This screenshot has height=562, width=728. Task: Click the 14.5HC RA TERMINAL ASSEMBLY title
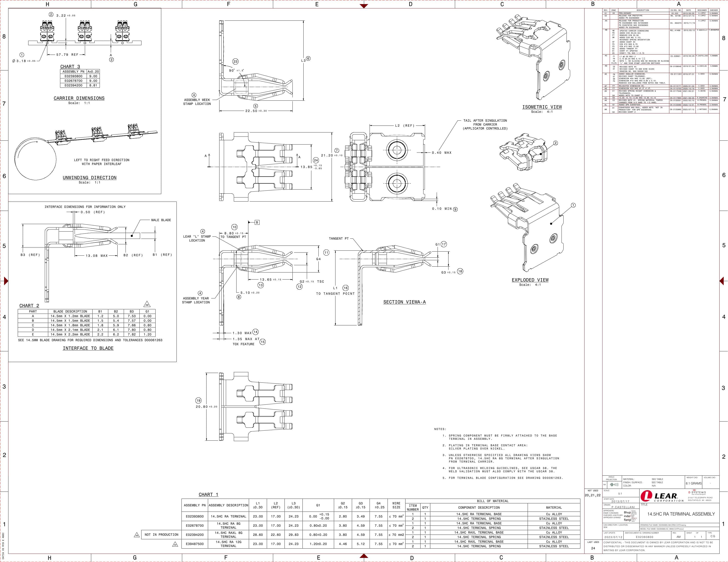681,514
